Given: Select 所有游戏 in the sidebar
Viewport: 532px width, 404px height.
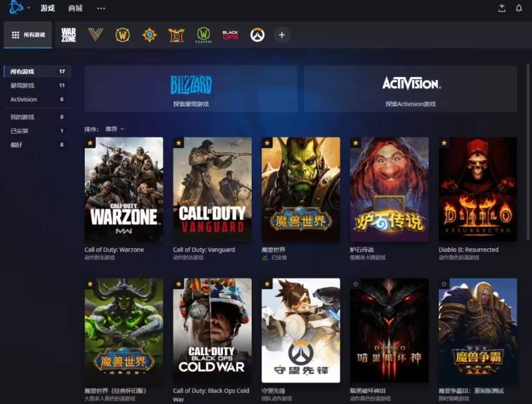Looking at the screenshot, I should tap(37, 71).
